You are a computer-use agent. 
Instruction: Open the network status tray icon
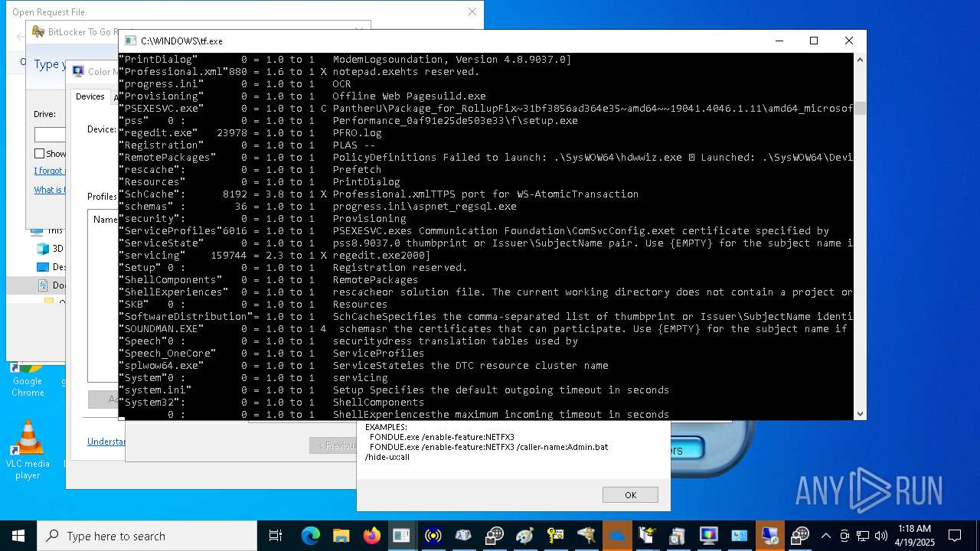[x=863, y=536]
